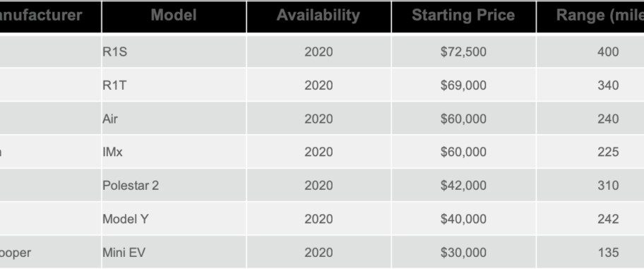Click the Starting Price column header
Viewport: 644px width, 269px height.
(464, 16)
